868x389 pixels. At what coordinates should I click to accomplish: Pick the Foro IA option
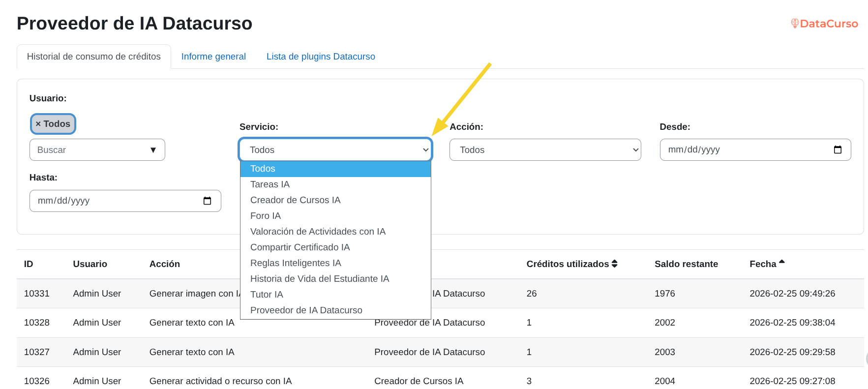(x=266, y=216)
